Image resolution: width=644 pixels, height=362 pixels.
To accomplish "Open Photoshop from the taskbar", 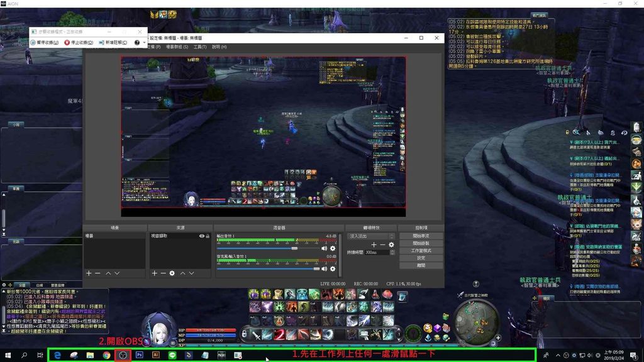I will [139, 355].
